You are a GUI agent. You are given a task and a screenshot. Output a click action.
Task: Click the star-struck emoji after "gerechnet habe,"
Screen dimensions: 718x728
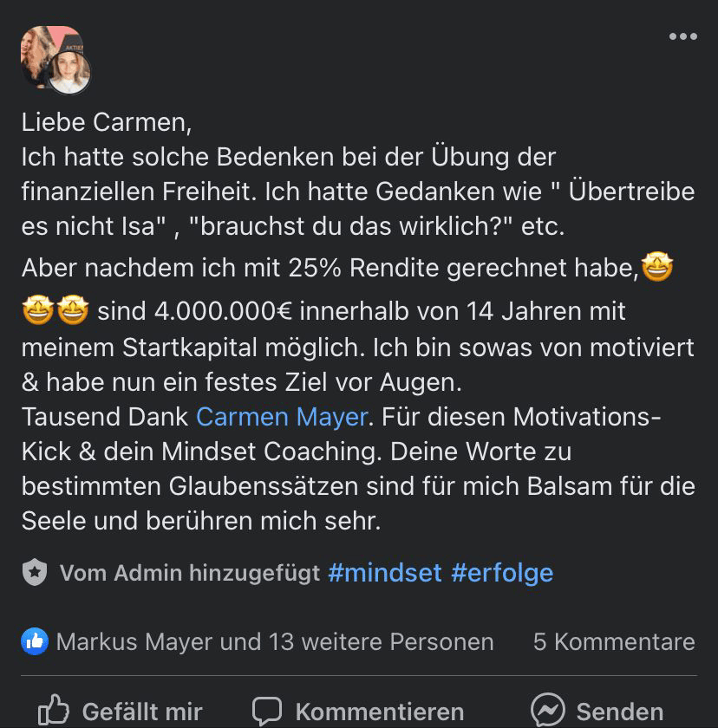click(657, 269)
